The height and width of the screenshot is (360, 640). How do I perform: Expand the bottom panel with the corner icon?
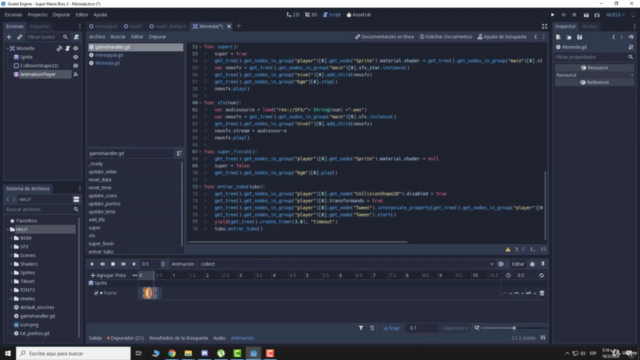pos(543,338)
